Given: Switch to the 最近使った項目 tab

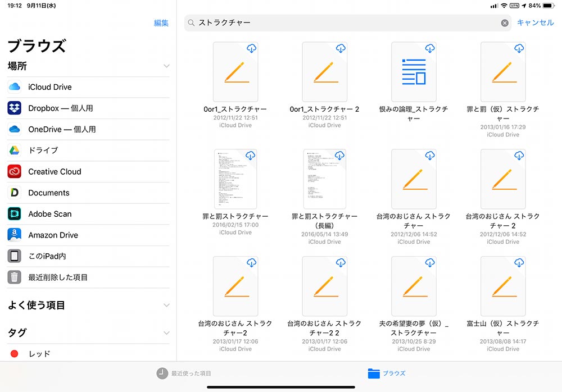Looking at the screenshot, I should 184,373.
